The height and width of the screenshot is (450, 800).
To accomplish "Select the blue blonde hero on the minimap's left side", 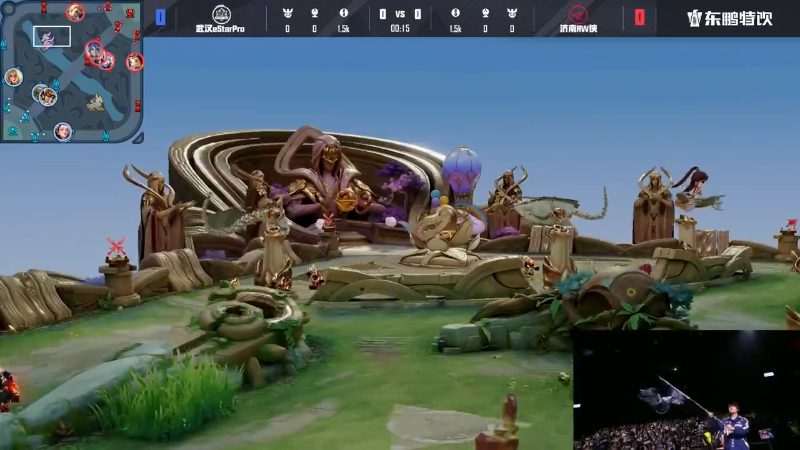I will 14,77.
